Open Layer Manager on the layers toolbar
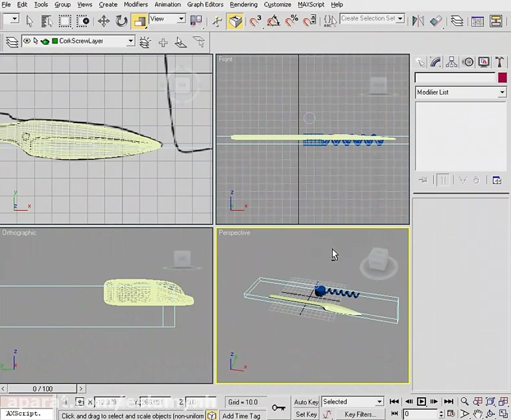The width and height of the screenshot is (511, 420). point(12,42)
